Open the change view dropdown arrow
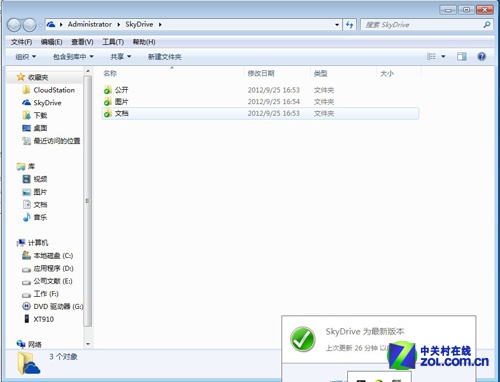The image size is (500, 382). [443, 57]
